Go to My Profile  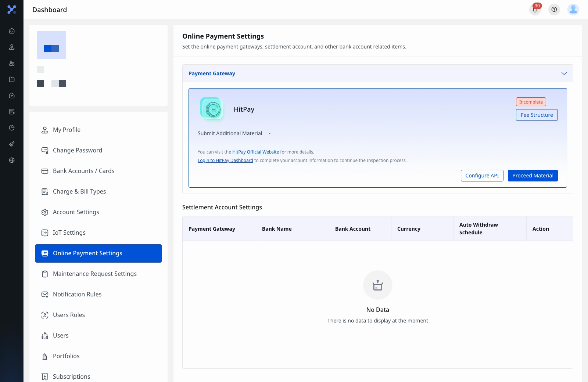click(98, 130)
